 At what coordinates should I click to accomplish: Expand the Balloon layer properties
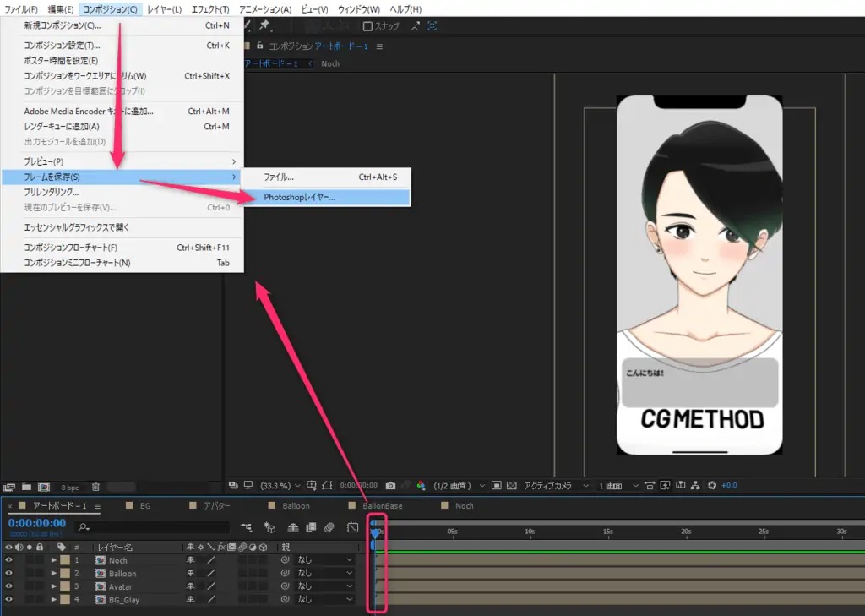[54, 574]
